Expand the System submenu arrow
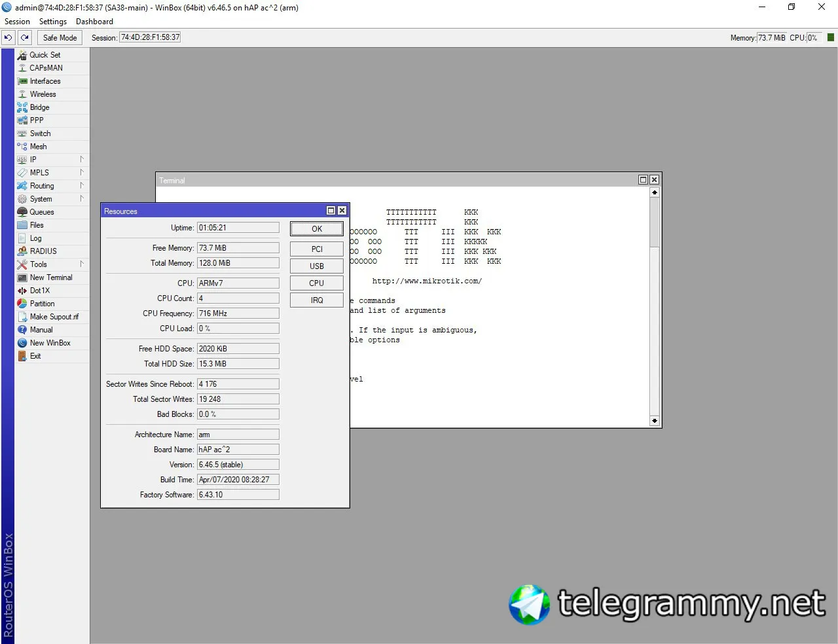 coord(82,198)
